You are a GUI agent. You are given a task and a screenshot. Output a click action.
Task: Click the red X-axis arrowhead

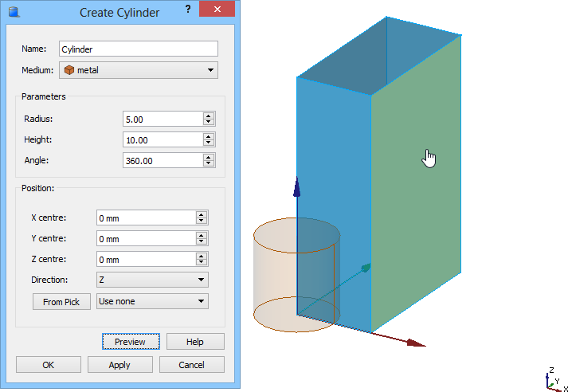pyautogui.click(x=416, y=343)
